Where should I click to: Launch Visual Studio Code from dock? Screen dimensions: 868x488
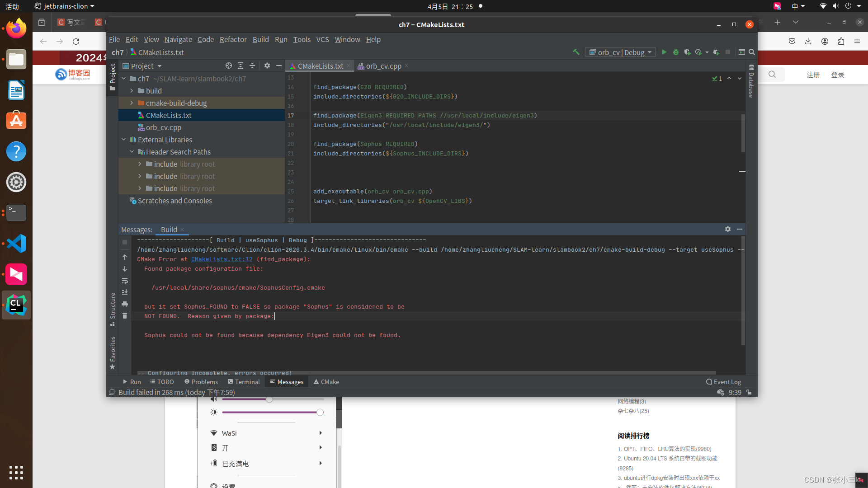click(x=16, y=244)
